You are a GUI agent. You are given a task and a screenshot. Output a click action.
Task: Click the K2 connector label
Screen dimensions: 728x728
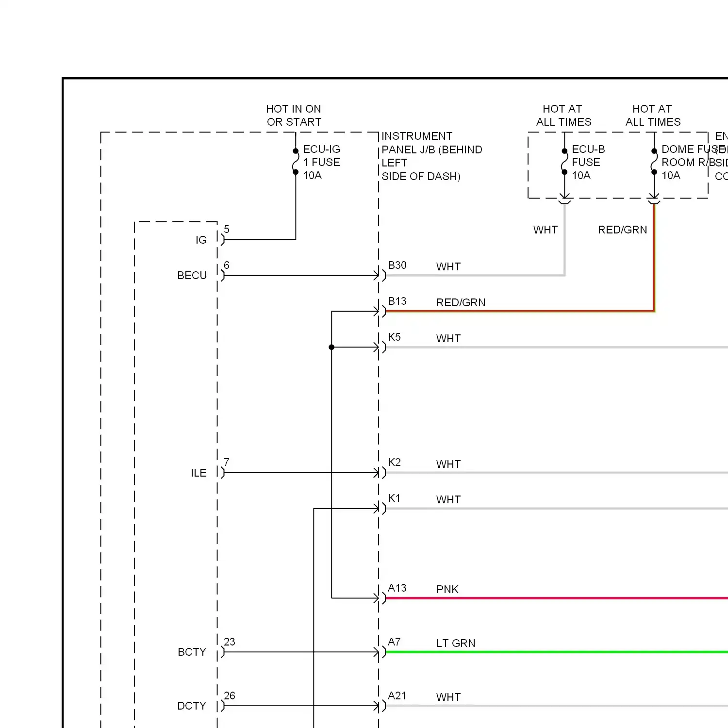coord(394,462)
